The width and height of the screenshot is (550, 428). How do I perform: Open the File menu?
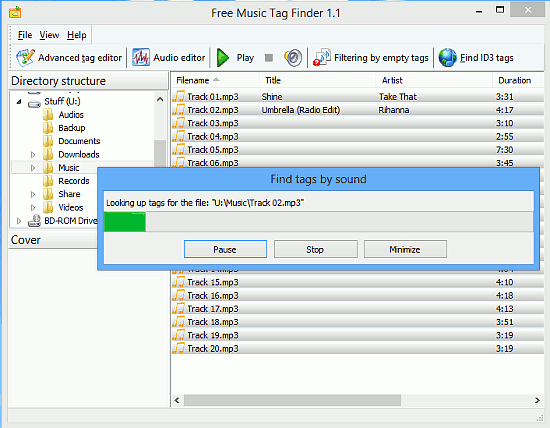[x=25, y=35]
